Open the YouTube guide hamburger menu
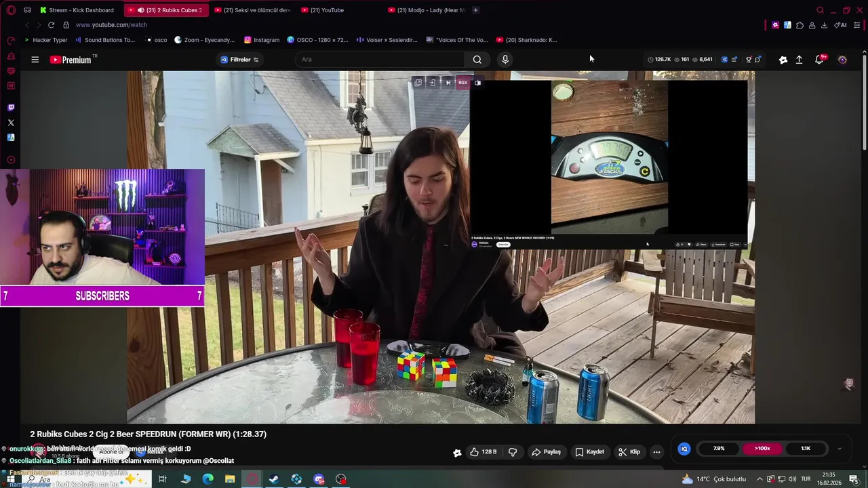 (x=35, y=60)
